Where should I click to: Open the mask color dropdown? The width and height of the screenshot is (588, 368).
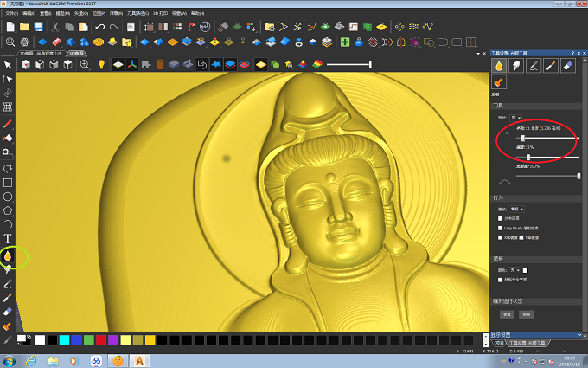514,270
